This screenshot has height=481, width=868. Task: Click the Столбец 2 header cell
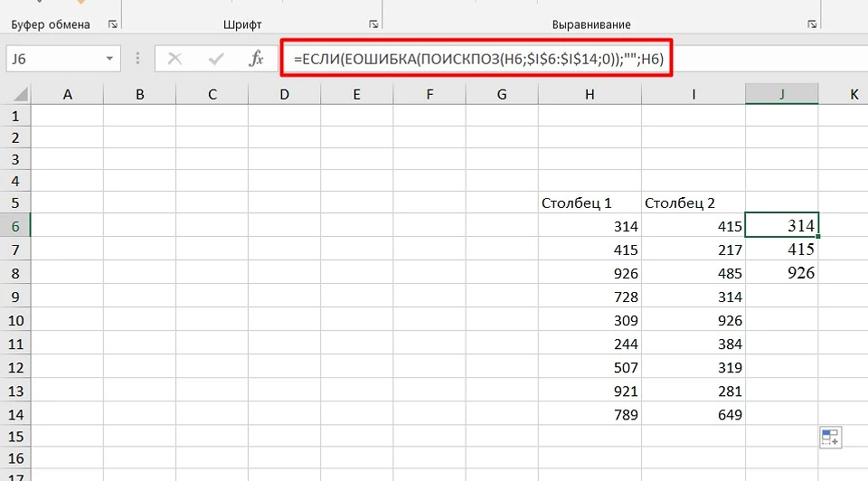[693, 203]
